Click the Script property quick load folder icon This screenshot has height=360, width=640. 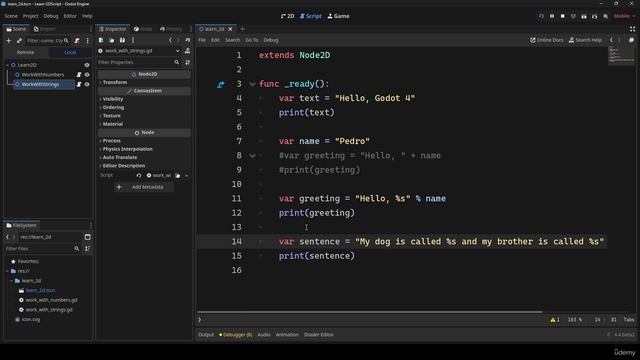(178, 176)
